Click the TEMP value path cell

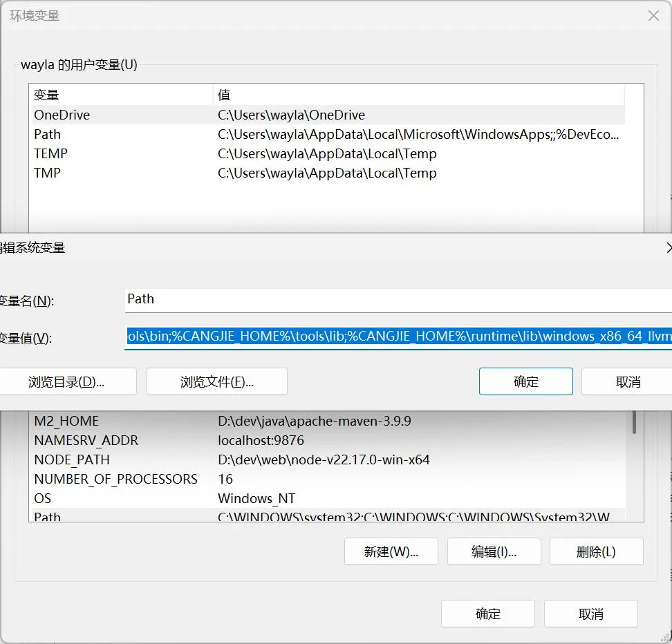[327, 153]
